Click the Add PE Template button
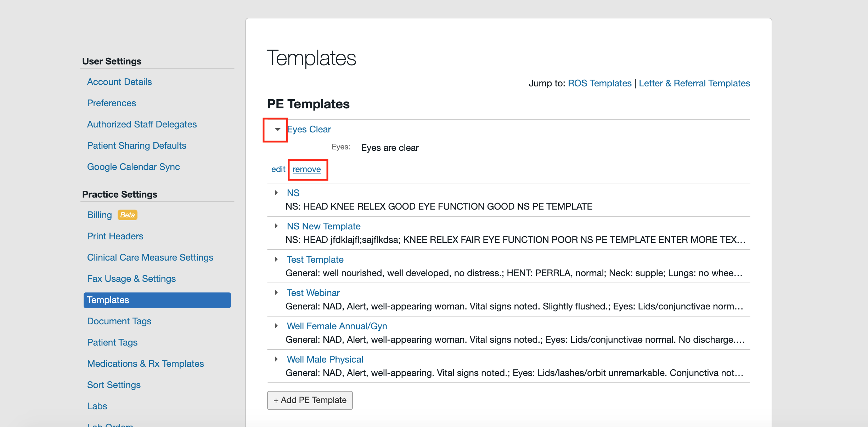This screenshot has width=868, height=427. click(309, 400)
